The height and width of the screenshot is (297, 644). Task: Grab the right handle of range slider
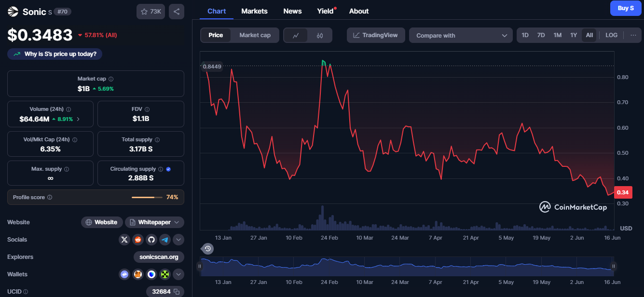(614, 266)
